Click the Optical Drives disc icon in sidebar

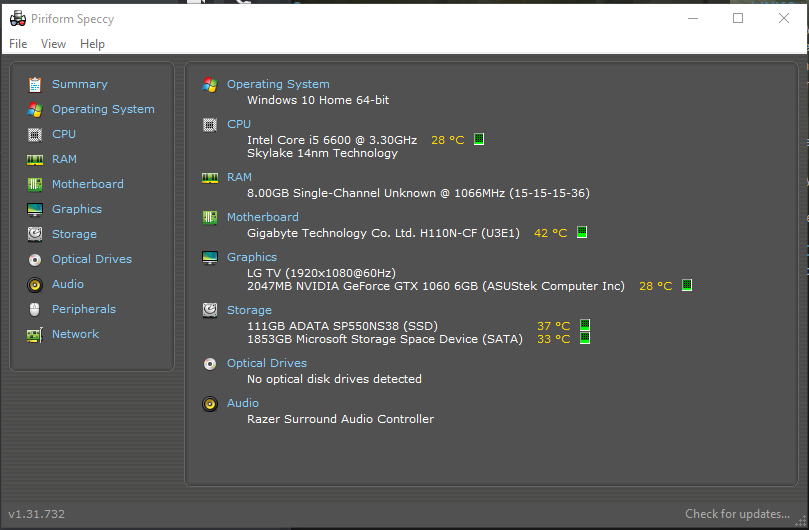(35, 260)
